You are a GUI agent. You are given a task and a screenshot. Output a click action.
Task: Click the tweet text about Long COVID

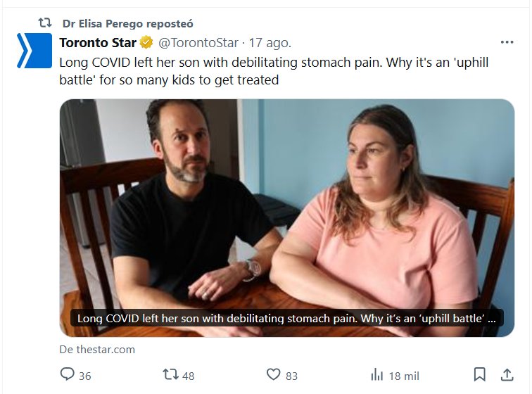[274, 70]
